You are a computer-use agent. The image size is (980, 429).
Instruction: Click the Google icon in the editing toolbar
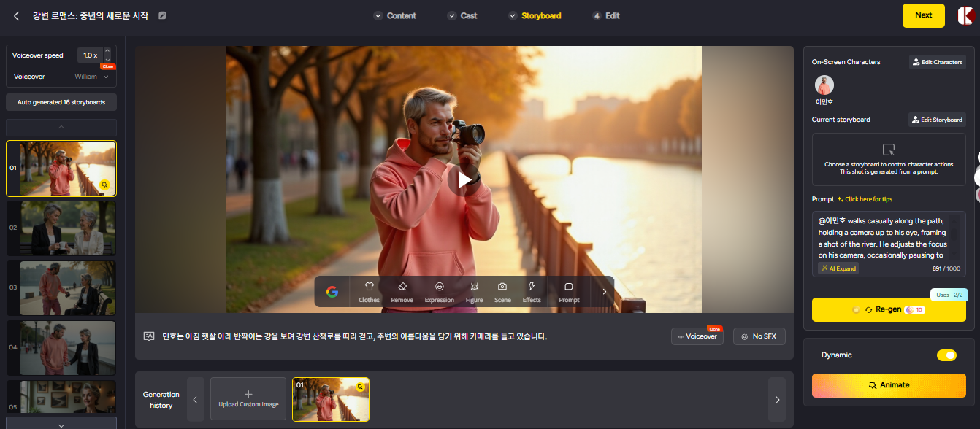pos(332,291)
